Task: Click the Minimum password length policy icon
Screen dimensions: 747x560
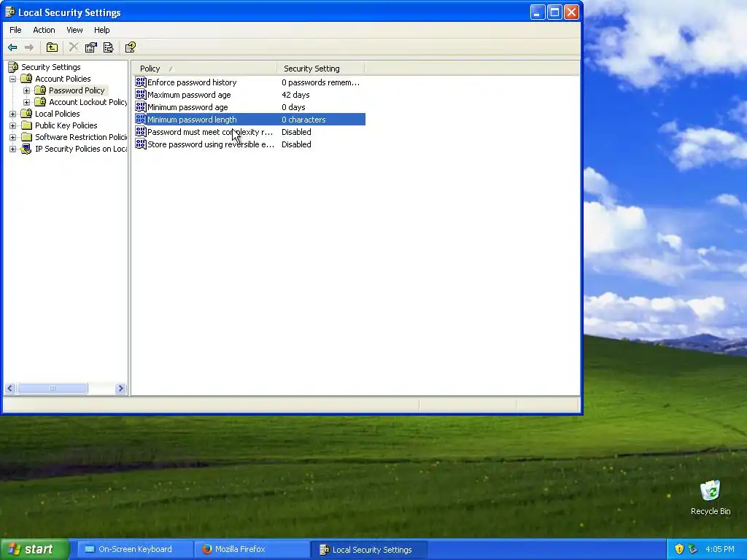Action: pos(141,119)
